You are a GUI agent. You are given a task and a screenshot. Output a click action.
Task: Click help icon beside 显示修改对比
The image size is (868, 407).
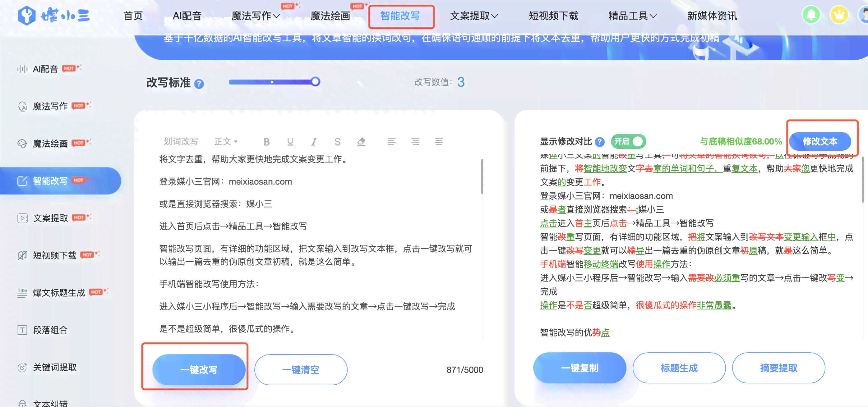[600, 142]
